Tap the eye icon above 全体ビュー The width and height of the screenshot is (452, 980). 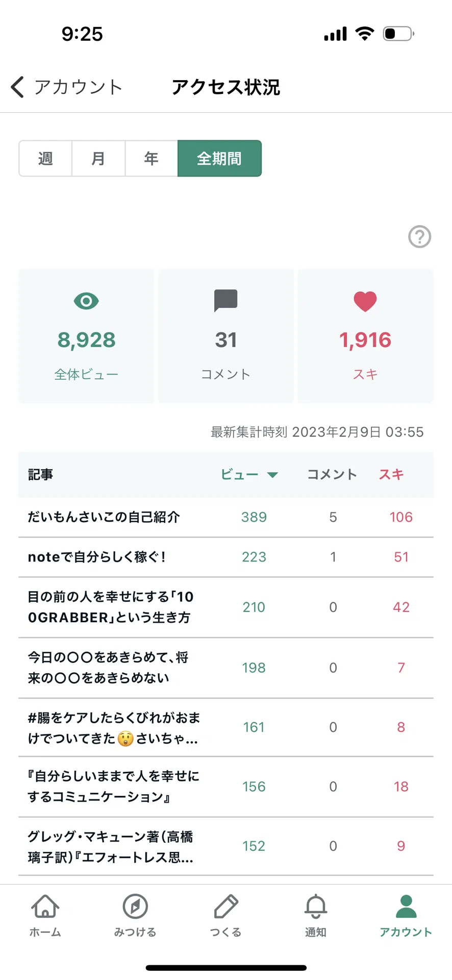coord(86,301)
